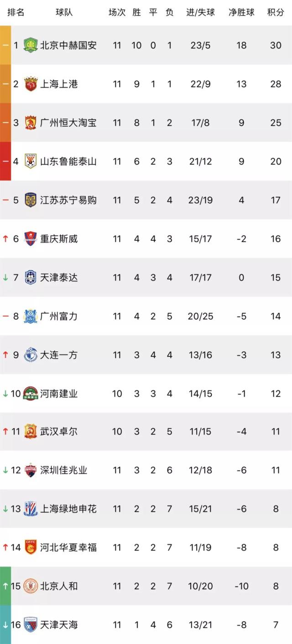
Task: Click the 北京人和 points value 8
Action: [x=276, y=586]
